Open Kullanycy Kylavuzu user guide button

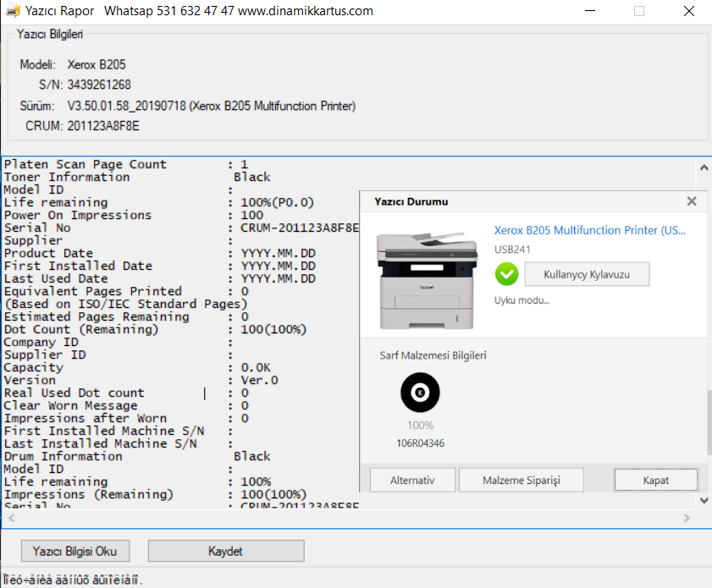click(x=587, y=274)
